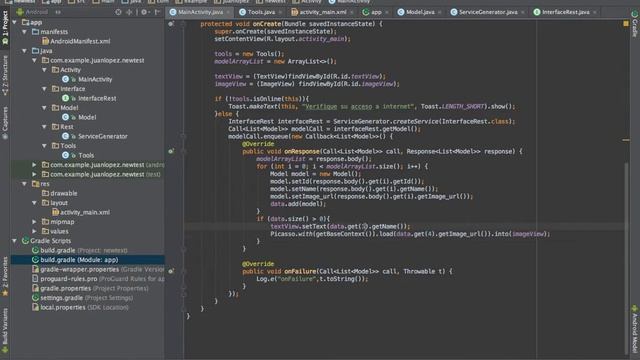Collapse the java folder
The width and height of the screenshot is (640, 360).
coord(24,51)
